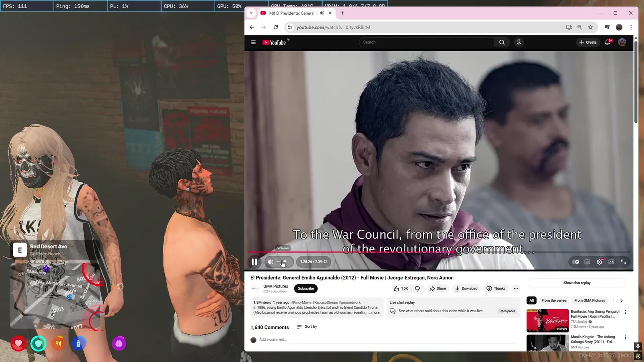Open the Create button menu
The height and width of the screenshot is (362, 644).
point(588,42)
